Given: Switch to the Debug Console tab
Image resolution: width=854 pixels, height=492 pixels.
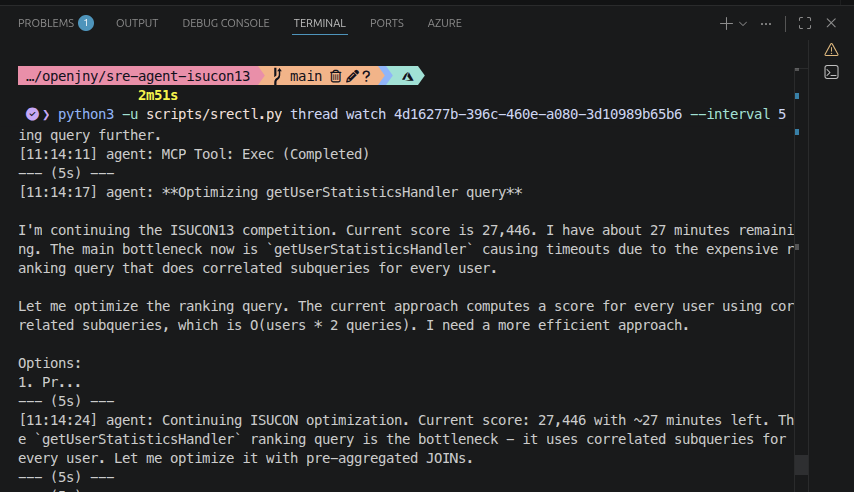Looking at the screenshot, I should coord(225,23).
